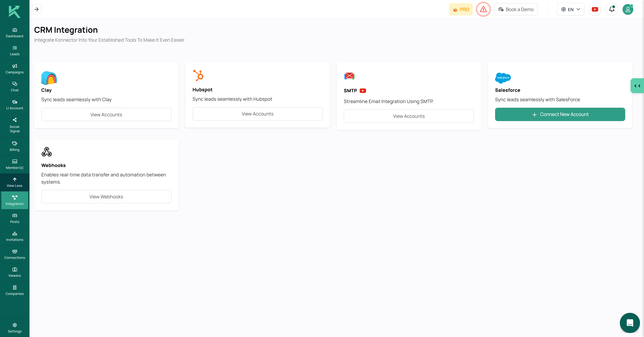Viewport: 644px width, 337px height.
Task: Collapse sidebar menu with View Less
Action: coord(14,182)
